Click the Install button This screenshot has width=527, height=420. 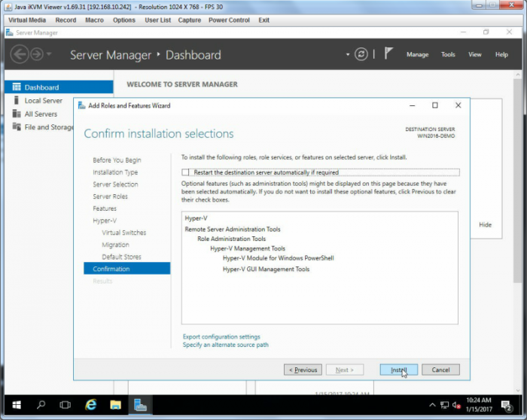point(398,370)
